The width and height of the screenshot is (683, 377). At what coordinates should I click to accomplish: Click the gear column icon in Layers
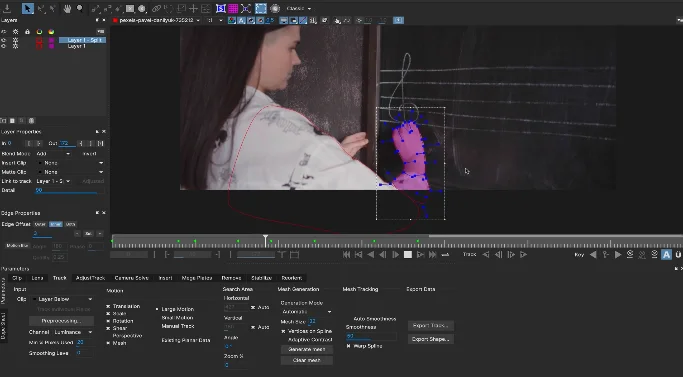pos(16,32)
